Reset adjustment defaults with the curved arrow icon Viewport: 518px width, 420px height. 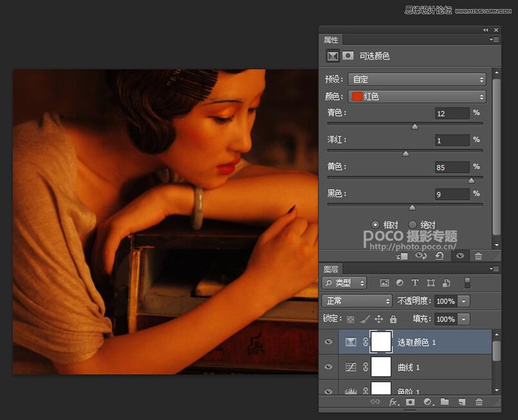coord(440,256)
